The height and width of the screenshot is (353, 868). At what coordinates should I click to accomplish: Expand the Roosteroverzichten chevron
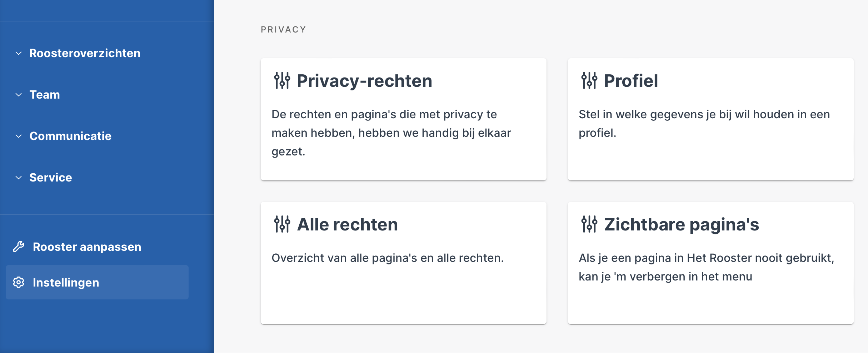(x=19, y=53)
